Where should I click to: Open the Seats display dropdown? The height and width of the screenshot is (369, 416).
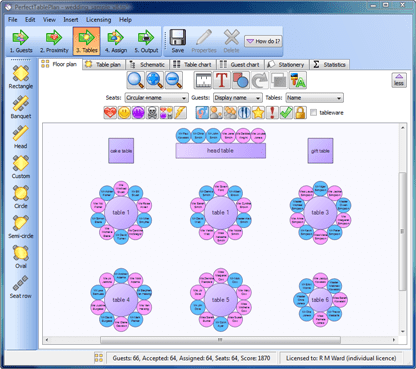tap(156, 98)
